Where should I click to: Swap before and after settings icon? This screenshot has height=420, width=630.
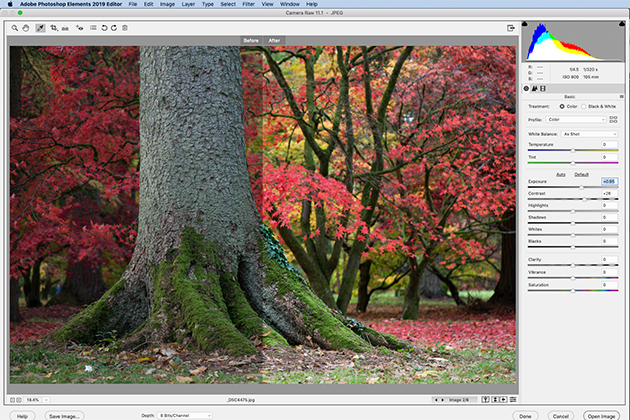pyautogui.click(x=495, y=400)
